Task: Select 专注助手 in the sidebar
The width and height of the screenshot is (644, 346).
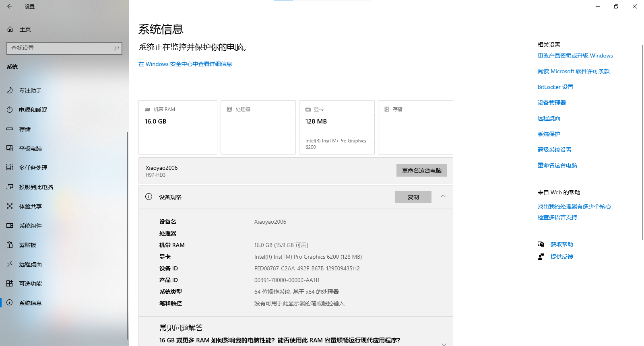Action: pyautogui.click(x=64, y=91)
